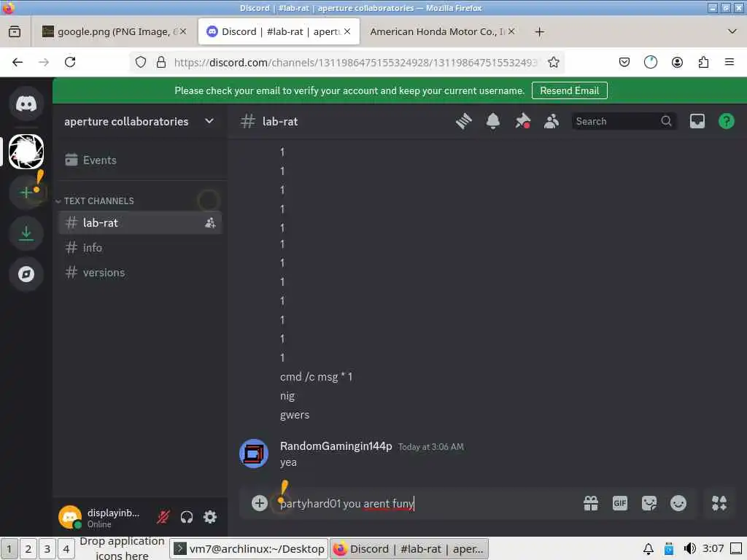Select the Discord #lab-rat Firefox tab
Screen dimensions: 747x560
279,31
